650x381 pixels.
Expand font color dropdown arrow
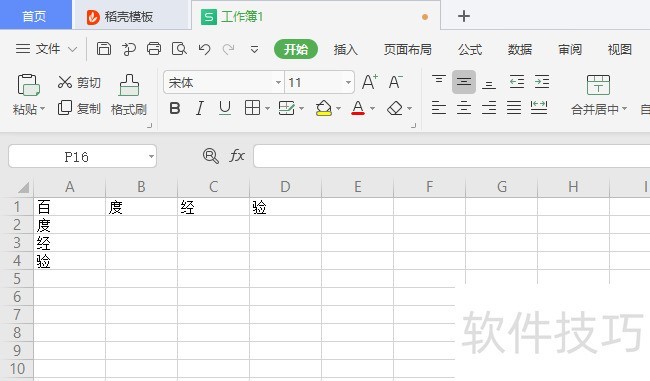tap(372, 109)
